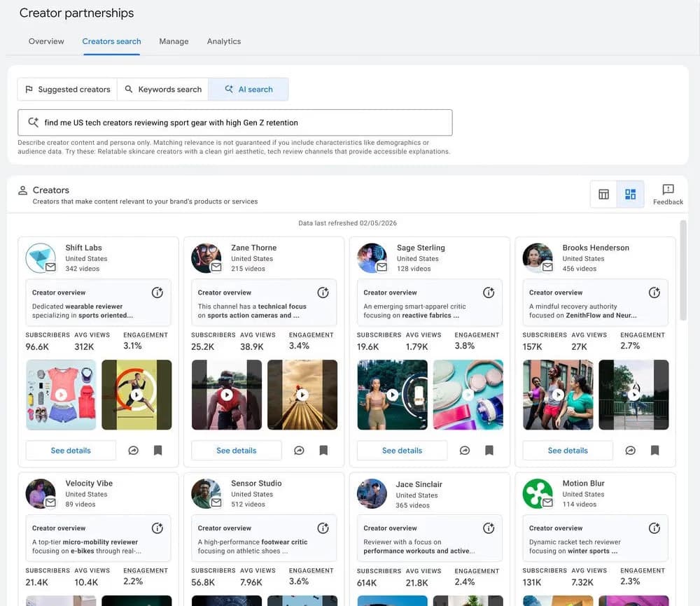Switch to Suggested creators mode
The width and height of the screenshot is (700, 606).
pyautogui.click(x=67, y=90)
